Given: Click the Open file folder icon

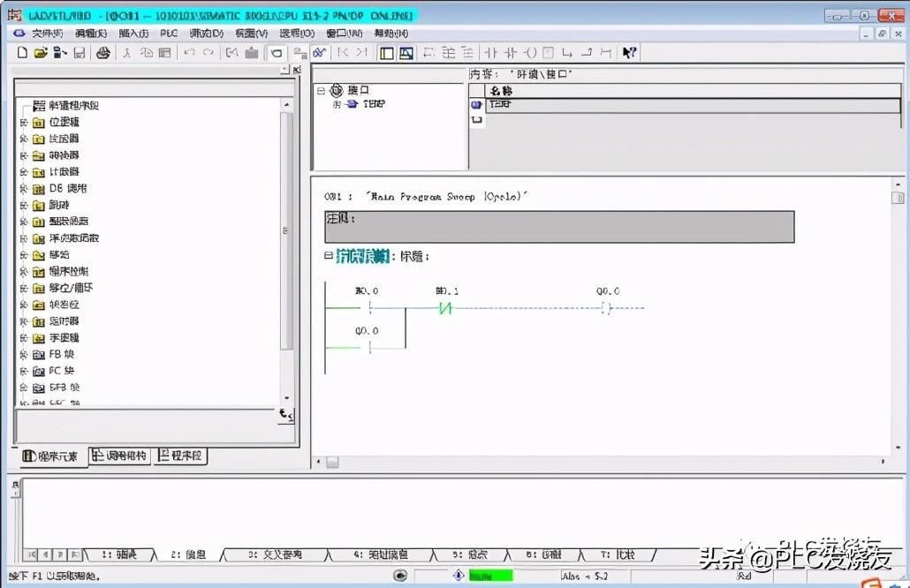Looking at the screenshot, I should pos(41,53).
